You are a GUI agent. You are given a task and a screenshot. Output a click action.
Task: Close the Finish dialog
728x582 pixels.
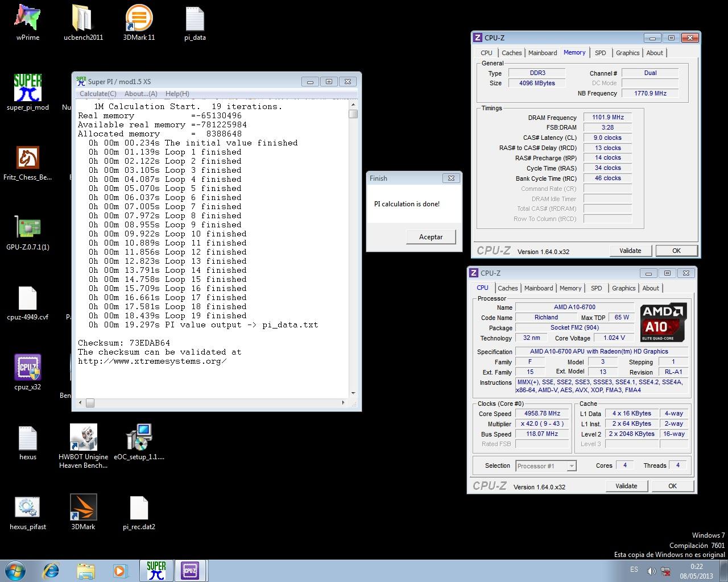click(450, 178)
